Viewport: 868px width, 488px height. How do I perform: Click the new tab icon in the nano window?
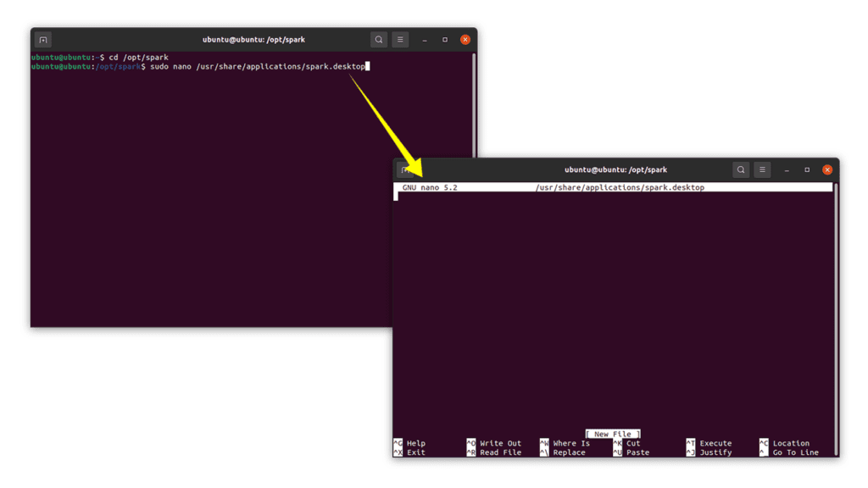405,169
